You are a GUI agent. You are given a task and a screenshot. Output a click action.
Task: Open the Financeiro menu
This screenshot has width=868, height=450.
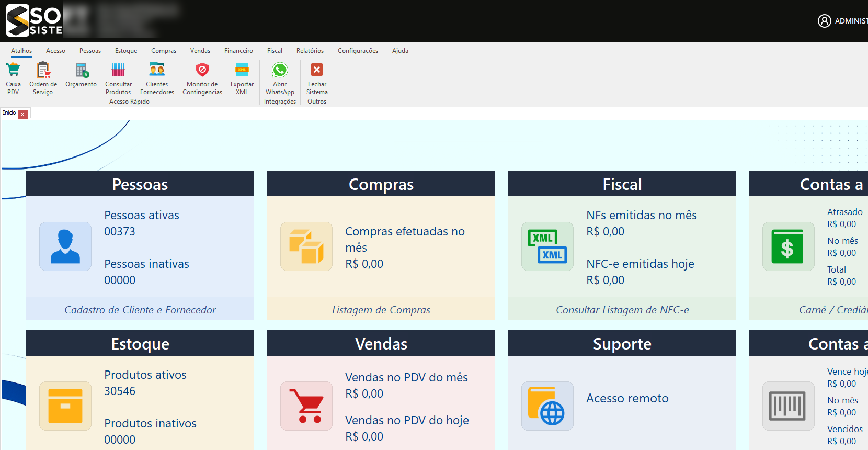(238, 51)
